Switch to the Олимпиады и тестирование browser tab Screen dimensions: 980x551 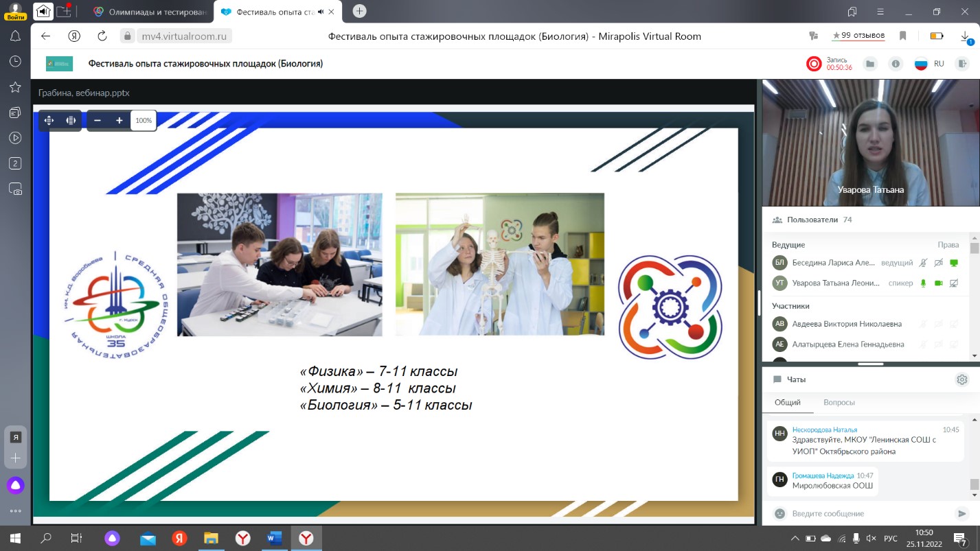pyautogui.click(x=150, y=11)
